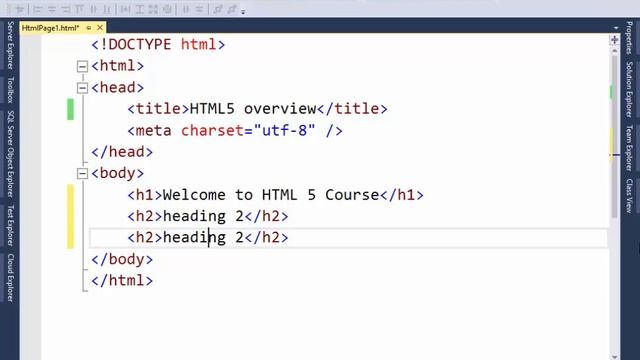Viewport: 640px width, 360px height.
Task: Open the Test Explorer side panel
Action: (x=10, y=225)
